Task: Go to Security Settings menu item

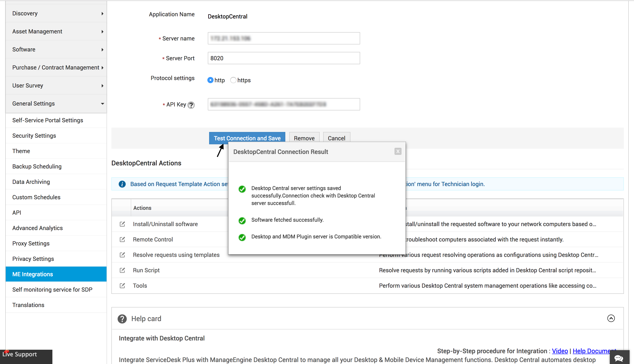Action: tap(34, 136)
